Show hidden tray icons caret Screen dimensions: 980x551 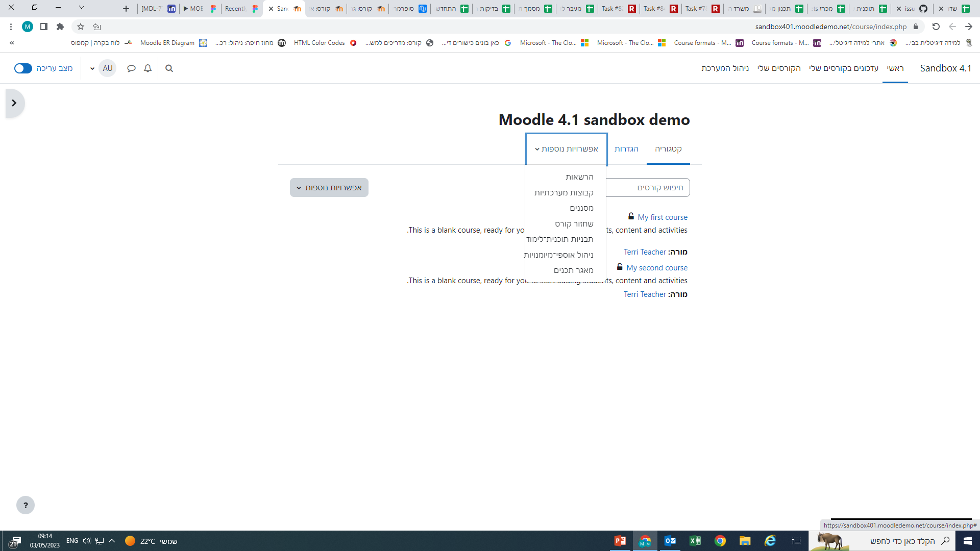[112, 541]
